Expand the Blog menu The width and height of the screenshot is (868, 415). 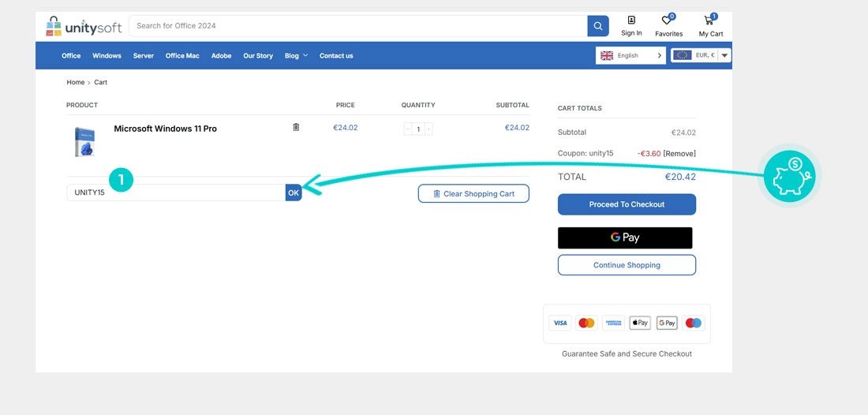pyautogui.click(x=296, y=56)
